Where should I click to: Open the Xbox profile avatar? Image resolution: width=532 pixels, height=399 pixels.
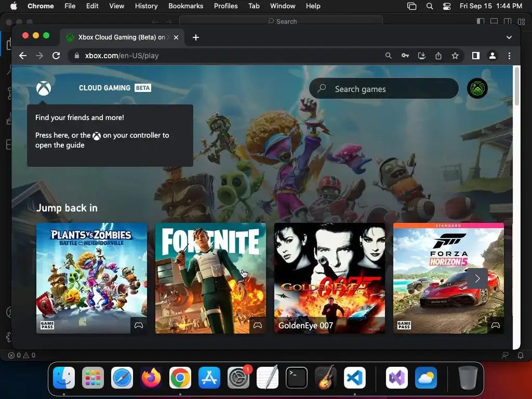point(477,88)
